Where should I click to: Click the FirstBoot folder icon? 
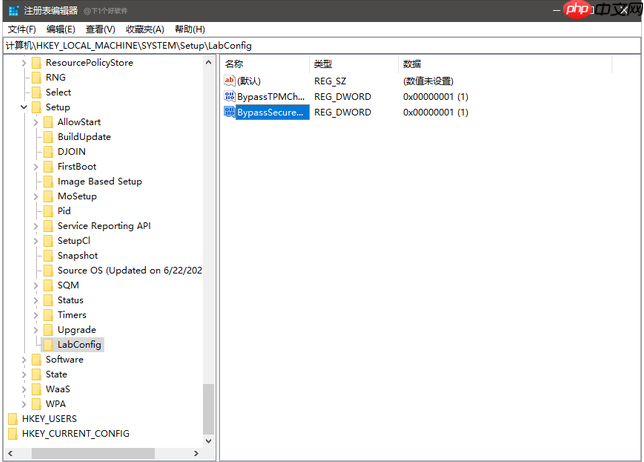[x=48, y=167]
